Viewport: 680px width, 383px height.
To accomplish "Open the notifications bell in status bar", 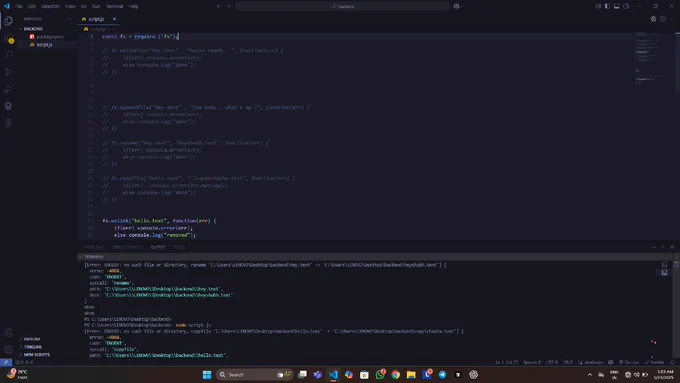I will pyautogui.click(x=673, y=362).
